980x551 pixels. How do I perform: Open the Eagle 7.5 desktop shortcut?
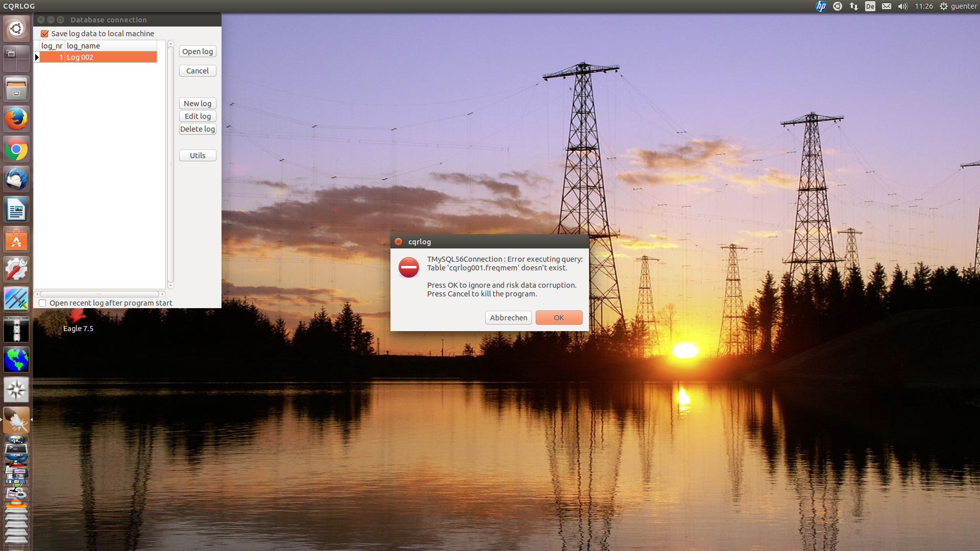click(78, 321)
